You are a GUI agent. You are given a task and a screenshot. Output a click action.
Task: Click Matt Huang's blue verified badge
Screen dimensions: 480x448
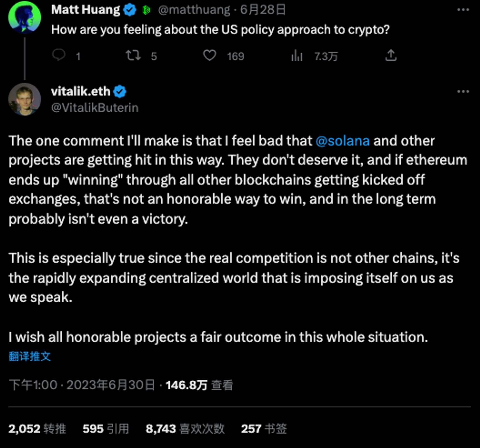click(130, 10)
